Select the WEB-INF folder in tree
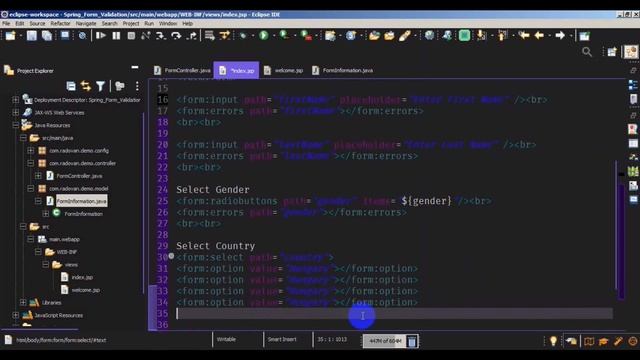This screenshot has height=360, width=640. click(67, 252)
